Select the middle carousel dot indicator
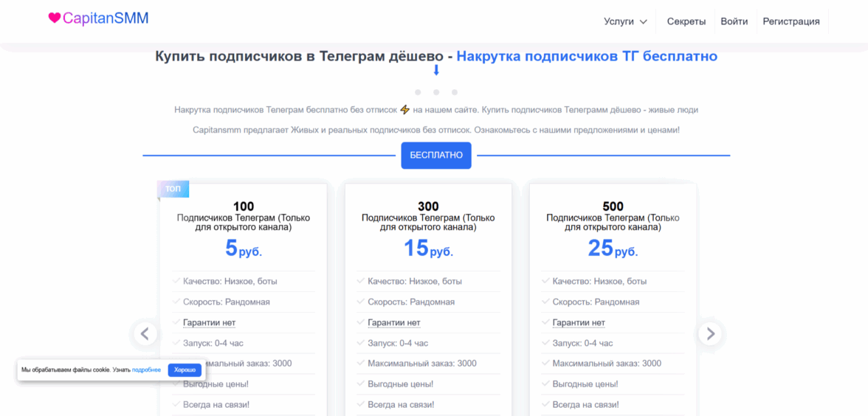The height and width of the screenshot is (416, 868). [436, 92]
